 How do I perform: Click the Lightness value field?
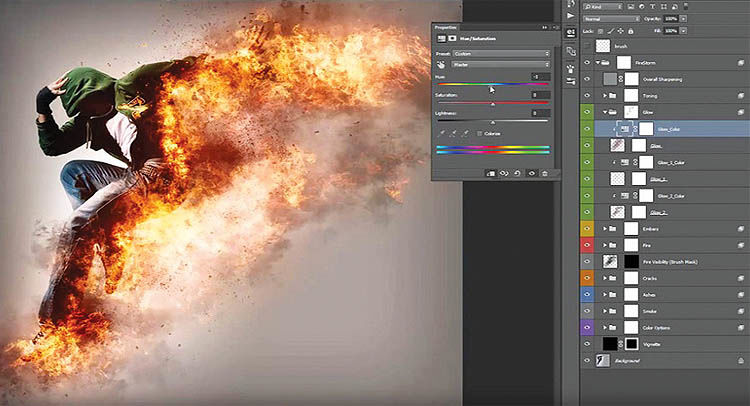[x=540, y=113]
